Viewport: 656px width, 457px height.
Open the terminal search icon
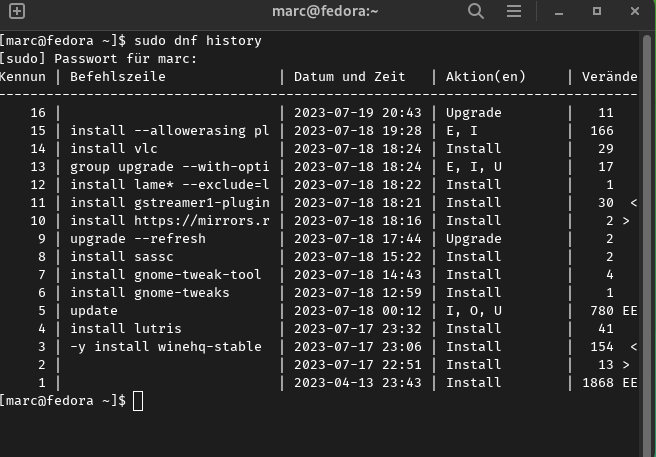476,11
